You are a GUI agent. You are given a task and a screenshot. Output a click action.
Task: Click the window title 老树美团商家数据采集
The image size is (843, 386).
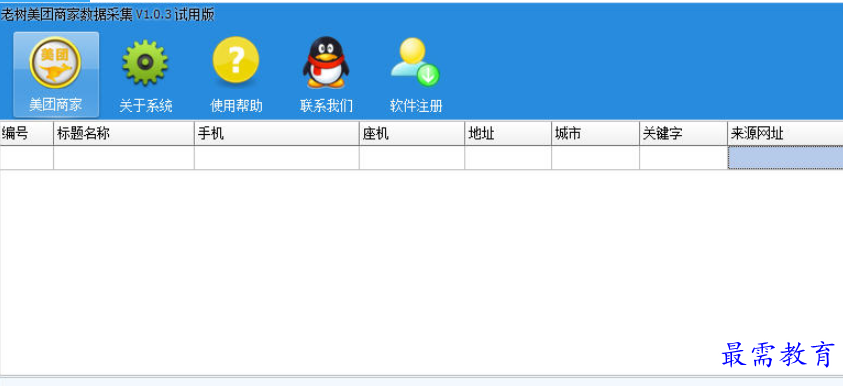pos(66,15)
